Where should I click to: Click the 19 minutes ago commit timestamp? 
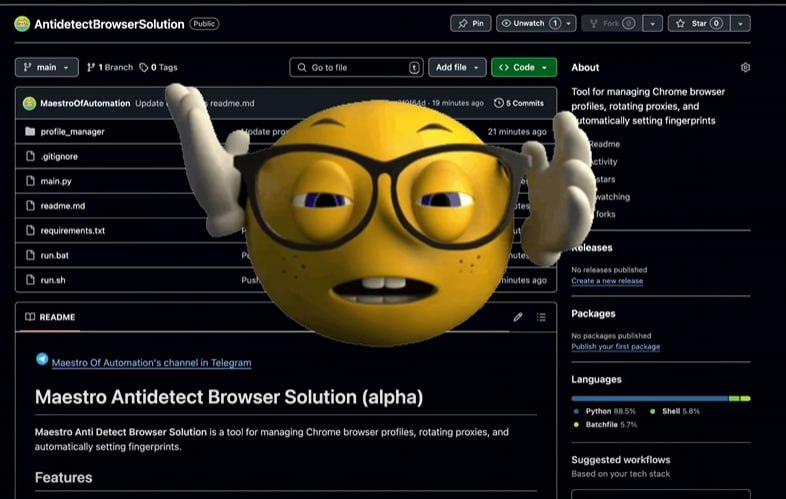(x=458, y=103)
